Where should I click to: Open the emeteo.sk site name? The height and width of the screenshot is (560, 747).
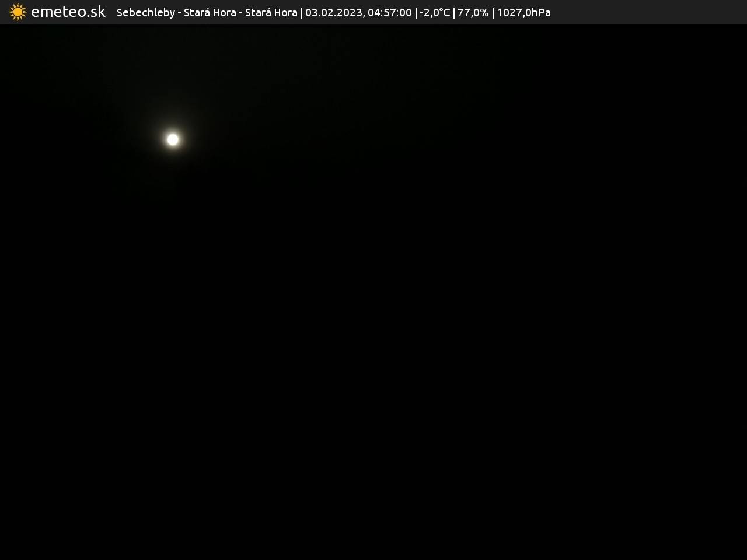(68, 12)
